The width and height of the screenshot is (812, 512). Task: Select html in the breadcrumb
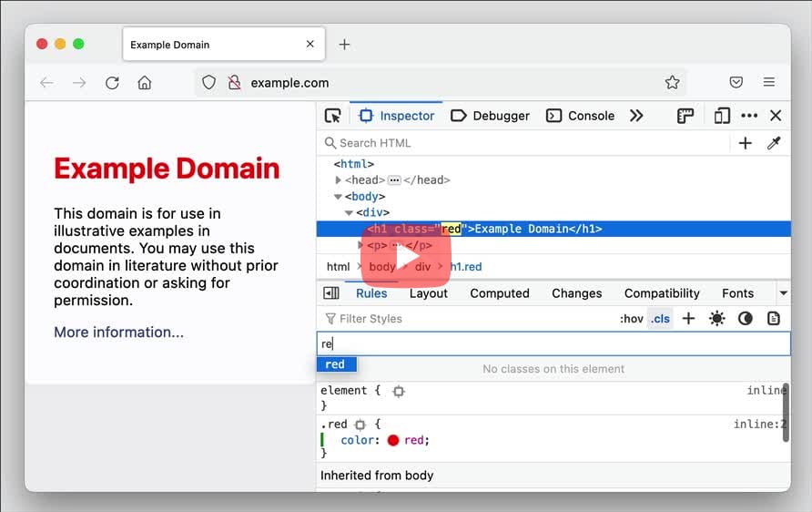[338, 266]
